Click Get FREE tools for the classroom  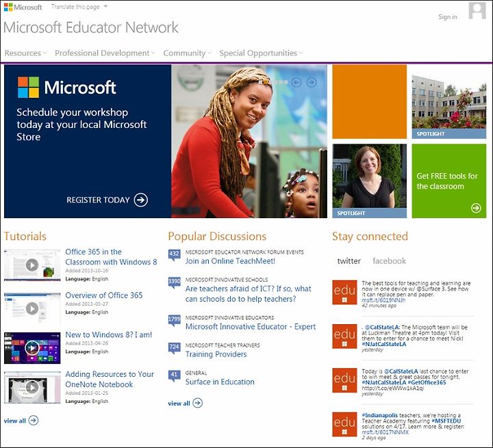click(446, 181)
